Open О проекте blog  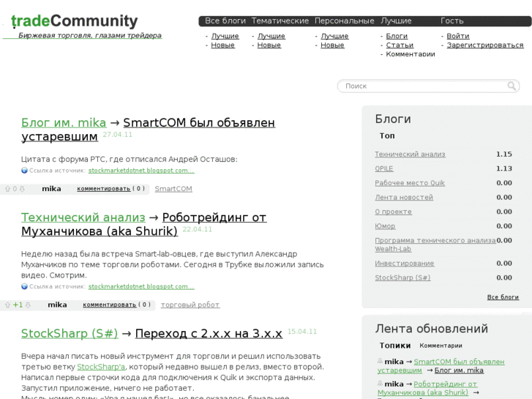(x=393, y=212)
